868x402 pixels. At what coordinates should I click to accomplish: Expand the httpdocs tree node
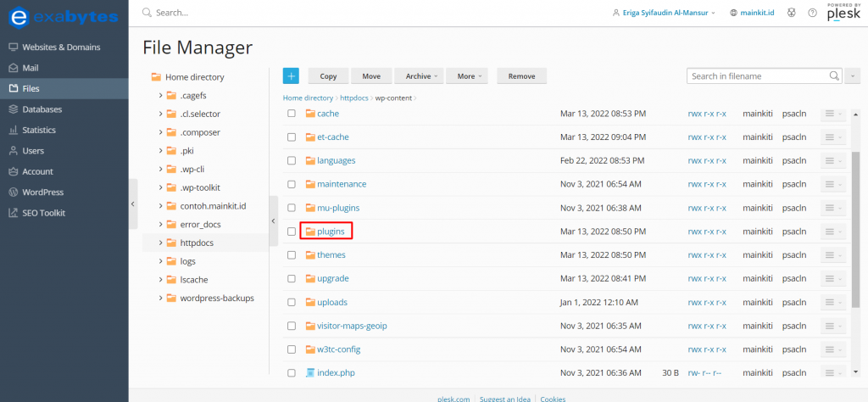tap(160, 243)
